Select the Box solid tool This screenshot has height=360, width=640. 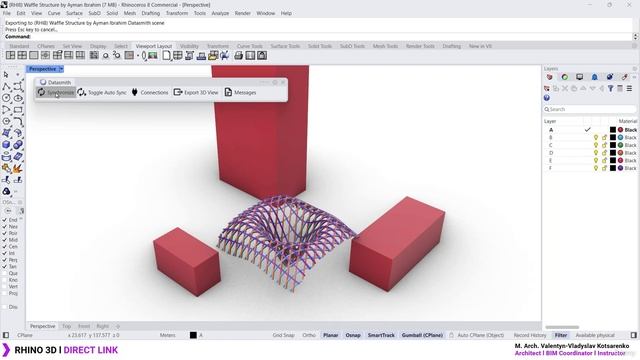pos(6,144)
